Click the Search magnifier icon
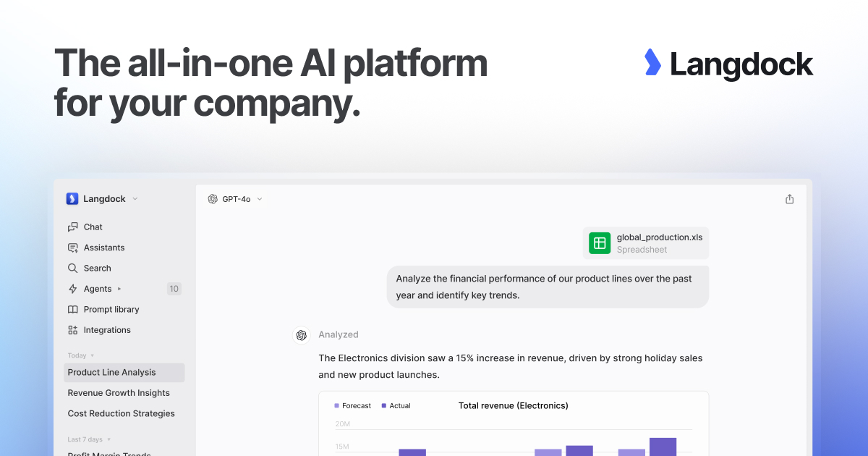Screen dimensions: 868x456 72,268
